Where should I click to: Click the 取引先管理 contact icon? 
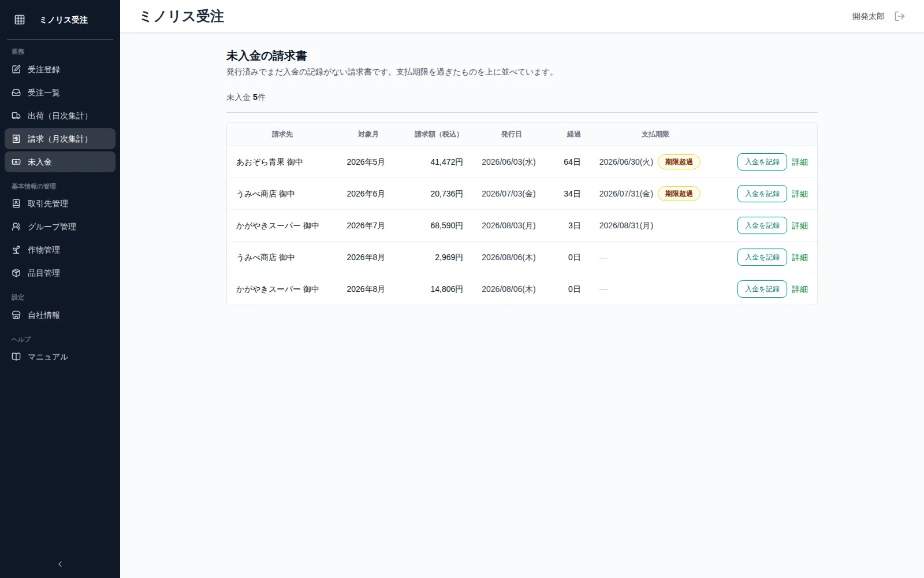coord(16,203)
